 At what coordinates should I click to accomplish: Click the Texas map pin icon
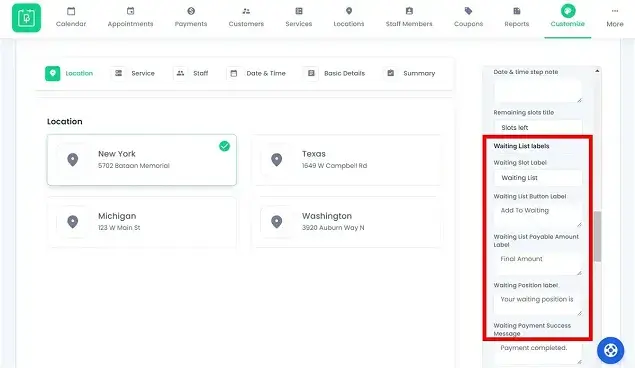click(277, 160)
